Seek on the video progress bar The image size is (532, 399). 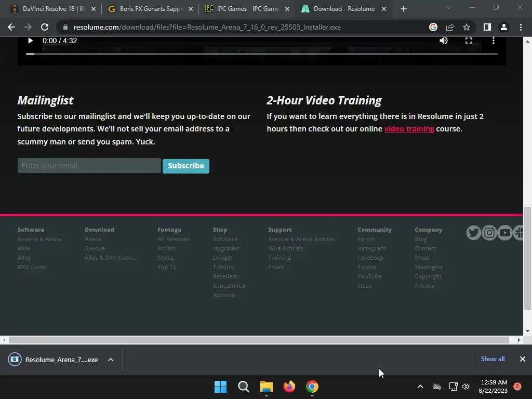pos(262,54)
